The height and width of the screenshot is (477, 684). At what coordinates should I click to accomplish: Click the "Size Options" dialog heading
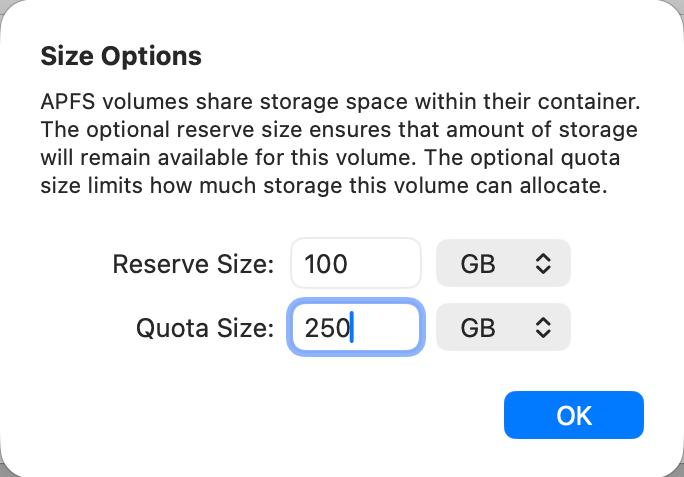point(121,56)
